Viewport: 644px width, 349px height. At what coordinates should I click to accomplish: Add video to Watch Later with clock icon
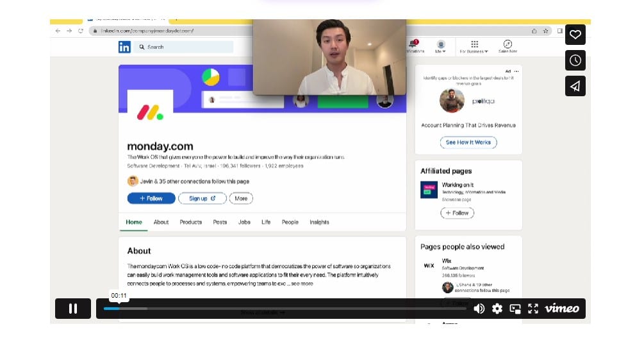(x=575, y=60)
